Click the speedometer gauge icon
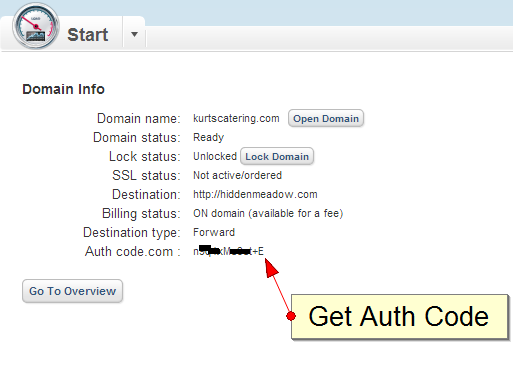This screenshot has height=370, width=513. (36, 26)
